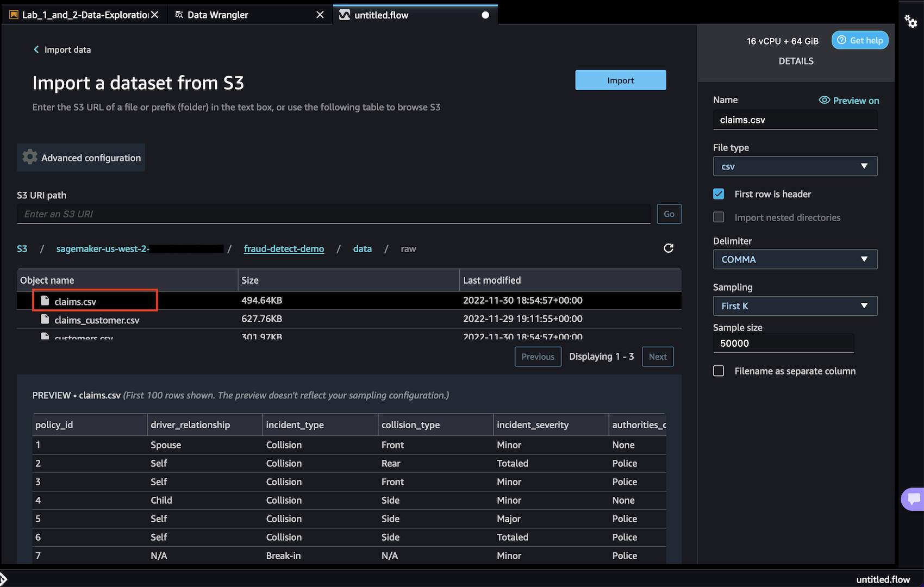924x587 pixels.
Task: Click the purple chat feedback bubble
Action: coord(913,499)
